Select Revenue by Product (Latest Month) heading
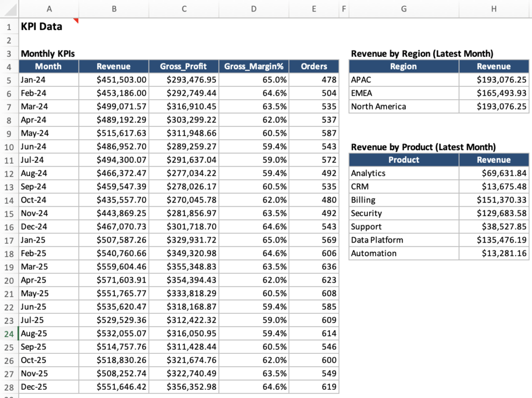The height and width of the screenshot is (398, 532). pyautogui.click(x=423, y=147)
